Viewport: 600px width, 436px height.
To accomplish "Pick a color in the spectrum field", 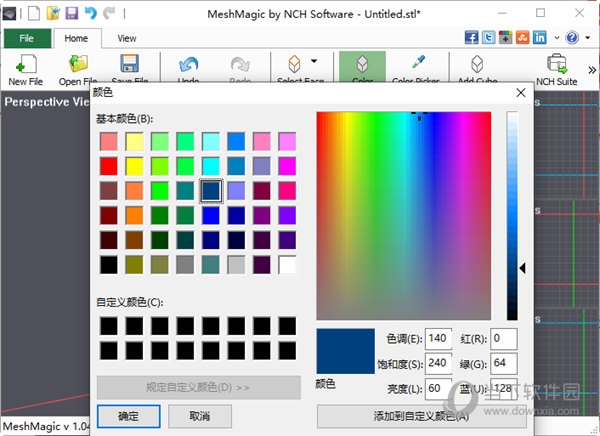I will [x=404, y=216].
